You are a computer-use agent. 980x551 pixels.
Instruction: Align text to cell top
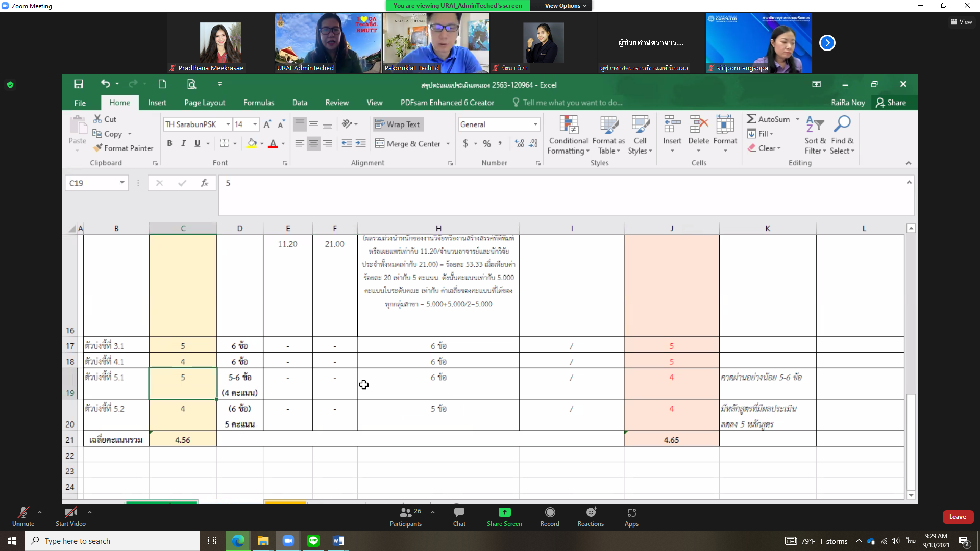300,124
